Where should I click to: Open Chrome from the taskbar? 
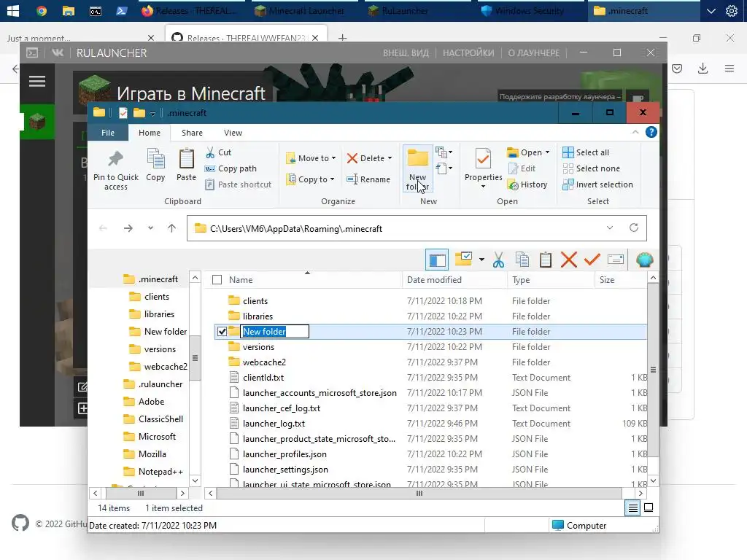click(42, 10)
